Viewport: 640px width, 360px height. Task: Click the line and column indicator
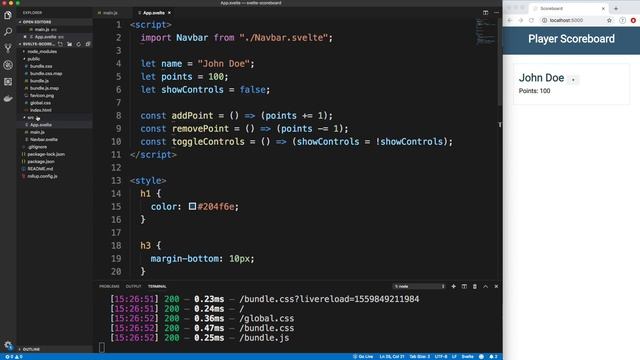click(x=392, y=357)
